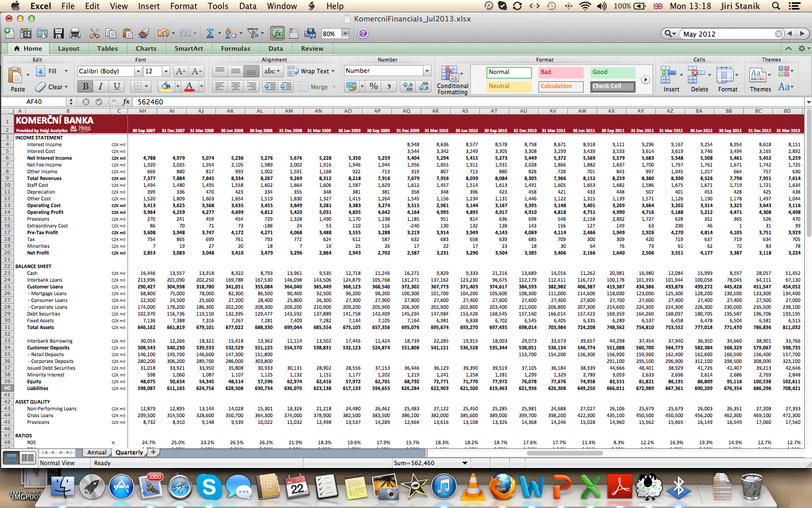Click the red font color A
812x508 pixels.
click(x=189, y=86)
